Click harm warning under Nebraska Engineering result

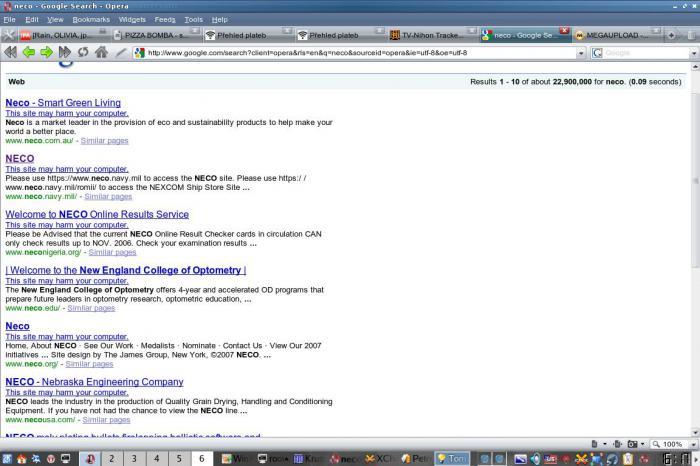point(67,392)
